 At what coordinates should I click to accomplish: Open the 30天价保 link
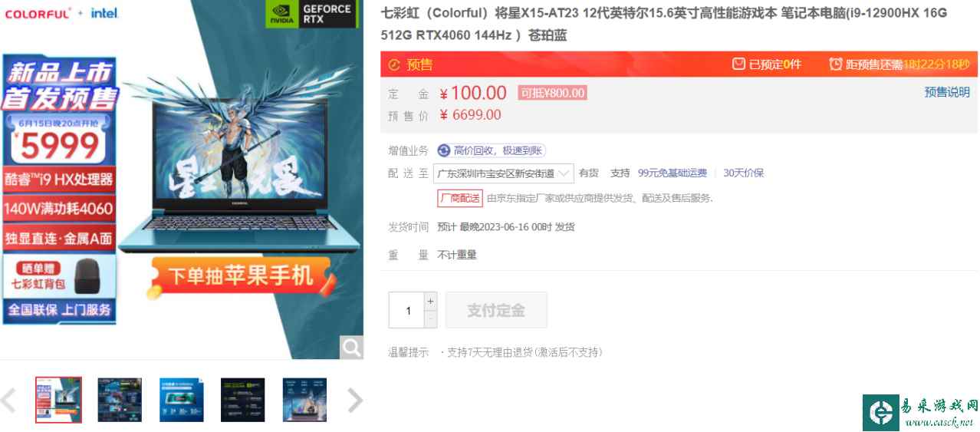coord(744,173)
